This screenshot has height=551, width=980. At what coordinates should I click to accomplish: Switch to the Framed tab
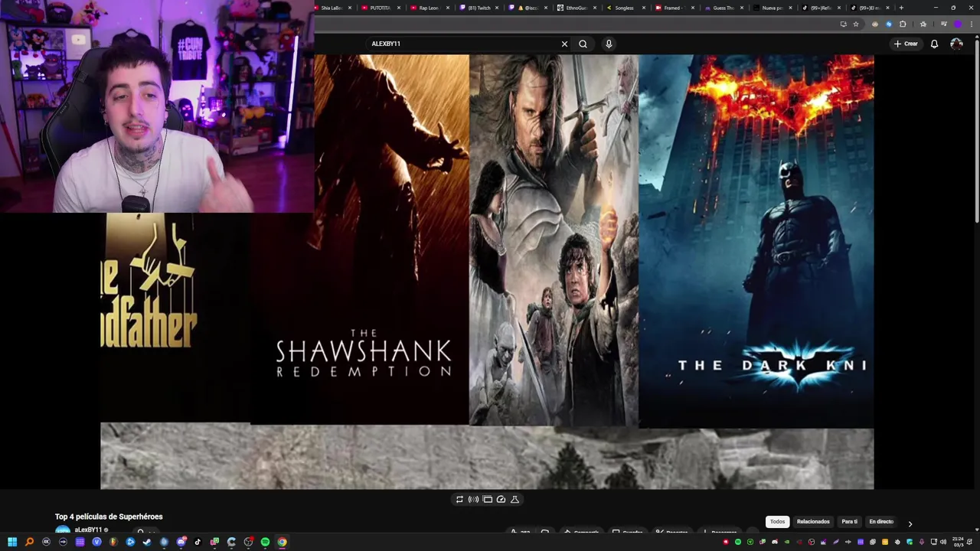[x=674, y=8]
